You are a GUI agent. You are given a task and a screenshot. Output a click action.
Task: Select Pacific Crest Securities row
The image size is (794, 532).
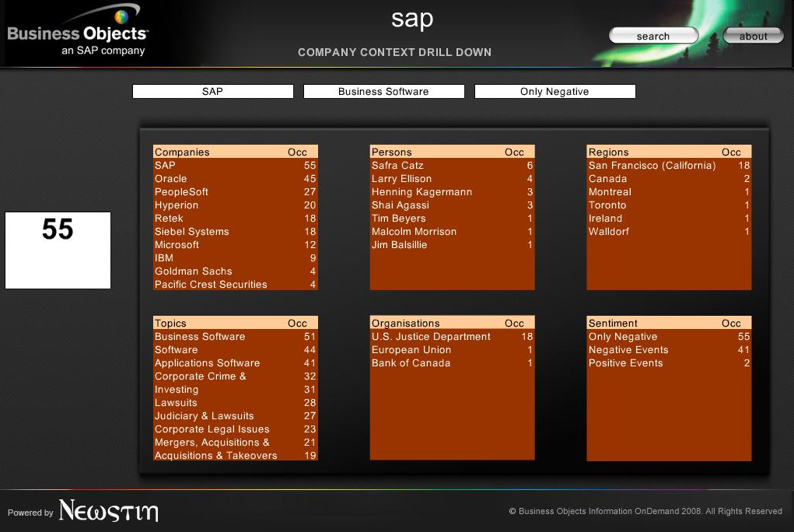click(236, 284)
